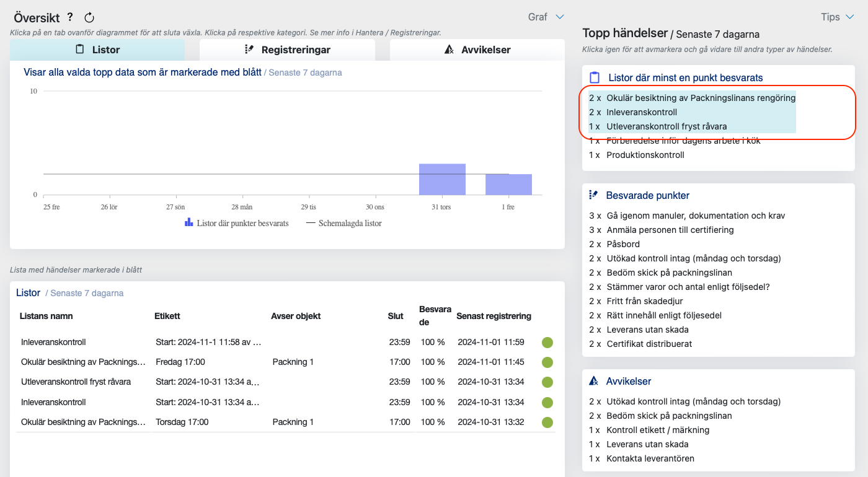Select Leverans utan skada under Besvarade punkter
The height and width of the screenshot is (477, 868).
point(639,330)
